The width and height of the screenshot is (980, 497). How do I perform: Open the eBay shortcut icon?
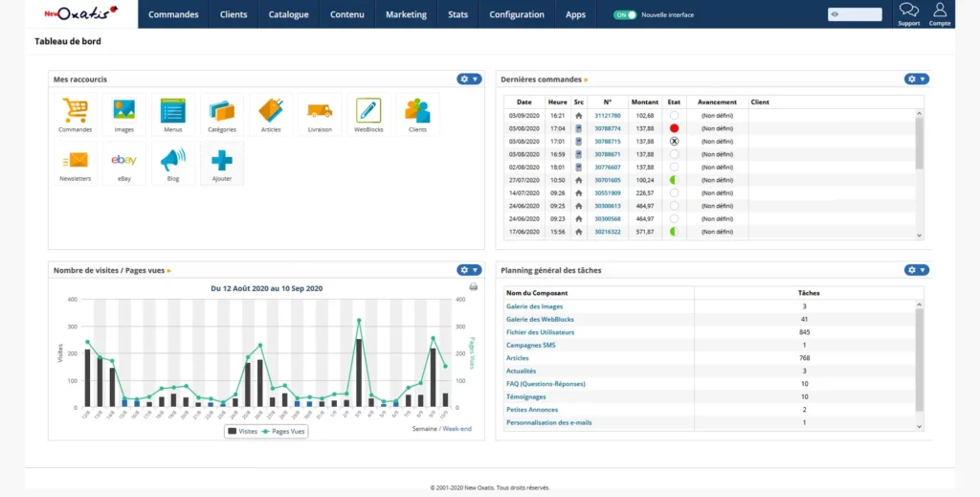124,163
